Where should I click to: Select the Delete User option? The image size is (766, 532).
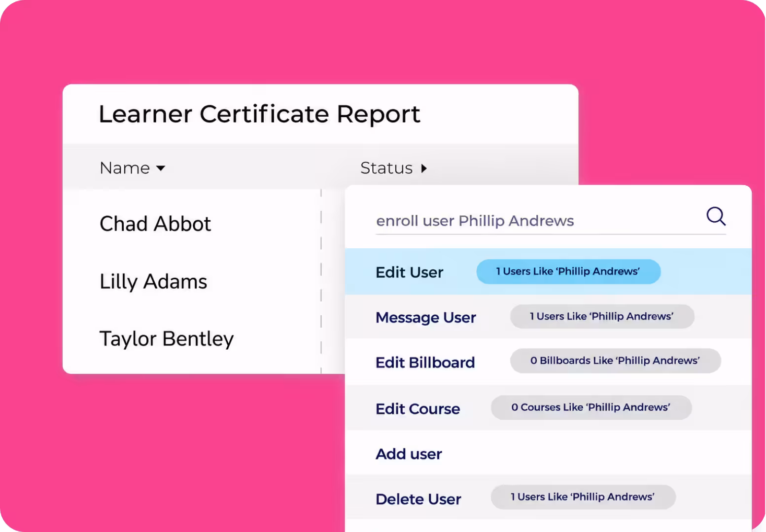548,498
